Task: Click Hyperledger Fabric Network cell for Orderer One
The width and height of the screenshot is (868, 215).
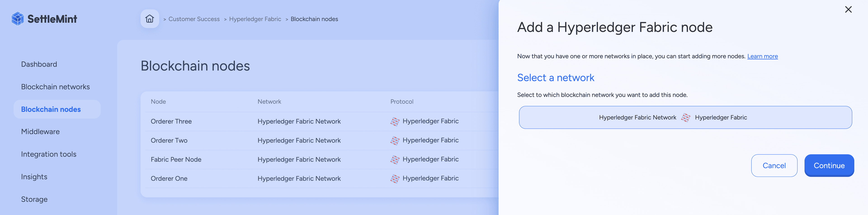Action: point(299,179)
